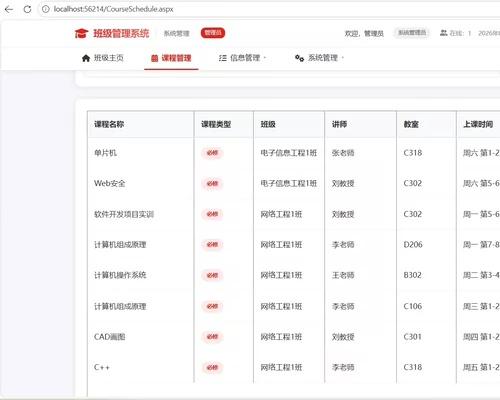
Task: Select the 单片机 course name cell
Action: [105, 153]
